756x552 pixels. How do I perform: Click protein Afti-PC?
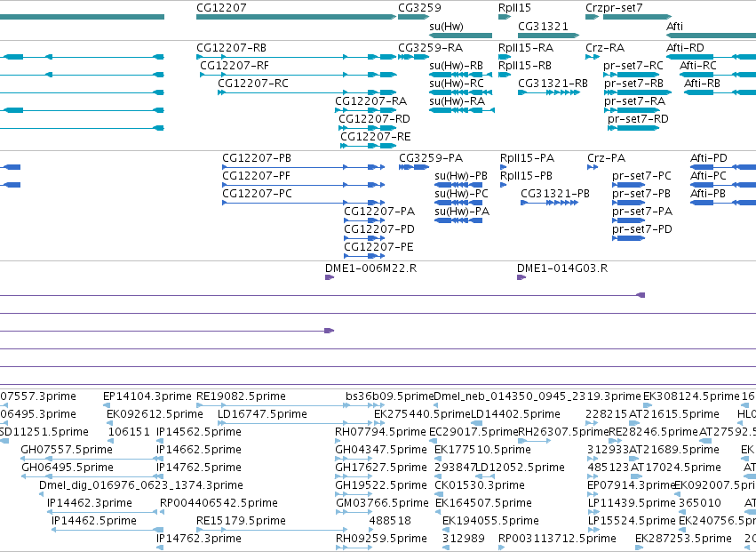click(723, 185)
